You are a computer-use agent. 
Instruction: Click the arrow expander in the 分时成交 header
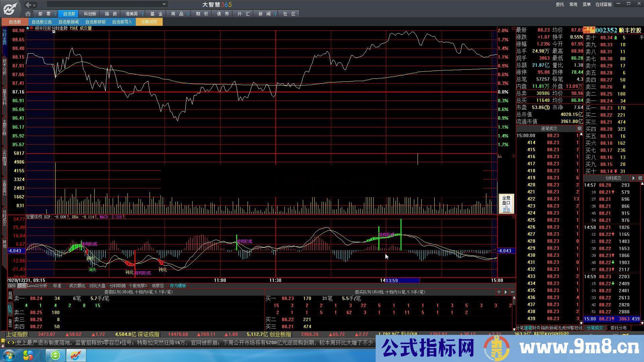[634, 178]
